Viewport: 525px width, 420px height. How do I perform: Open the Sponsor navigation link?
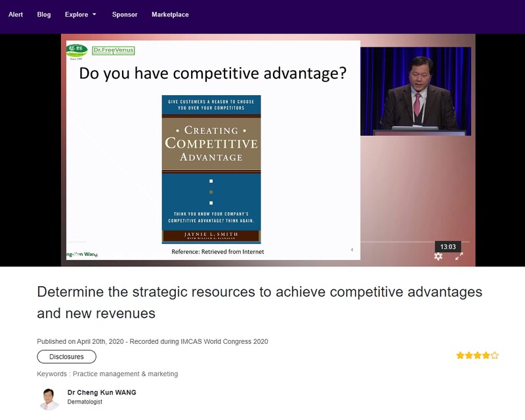click(x=125, y=14)
